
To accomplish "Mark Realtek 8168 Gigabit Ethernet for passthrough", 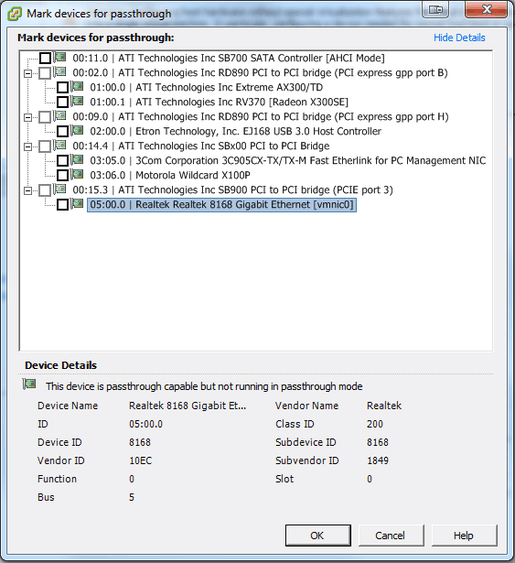I will (63, 205).
